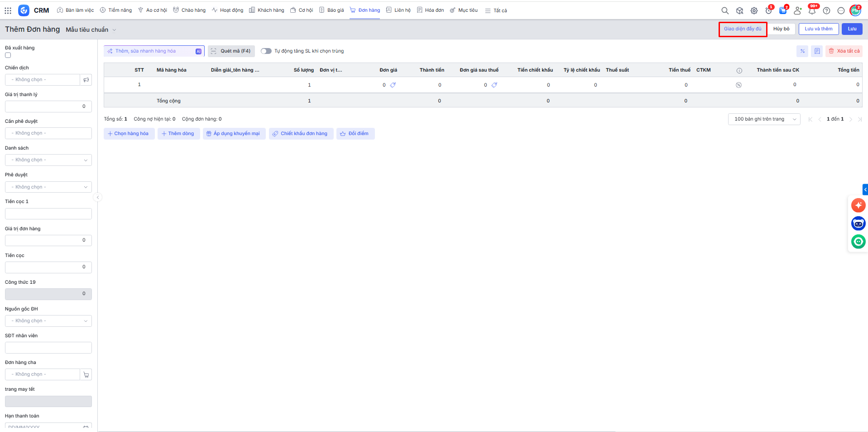Viewport: 868px width, 432px height.
Task: Click the cart icon beside Đơn hàng cha
Action: click(86, 374)
